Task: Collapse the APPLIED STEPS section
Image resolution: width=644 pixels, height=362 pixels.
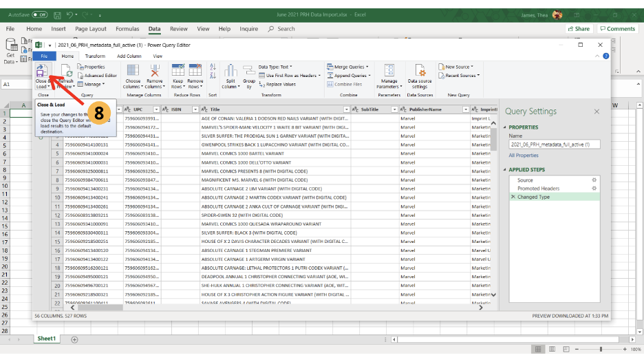Action: (505, 170)
